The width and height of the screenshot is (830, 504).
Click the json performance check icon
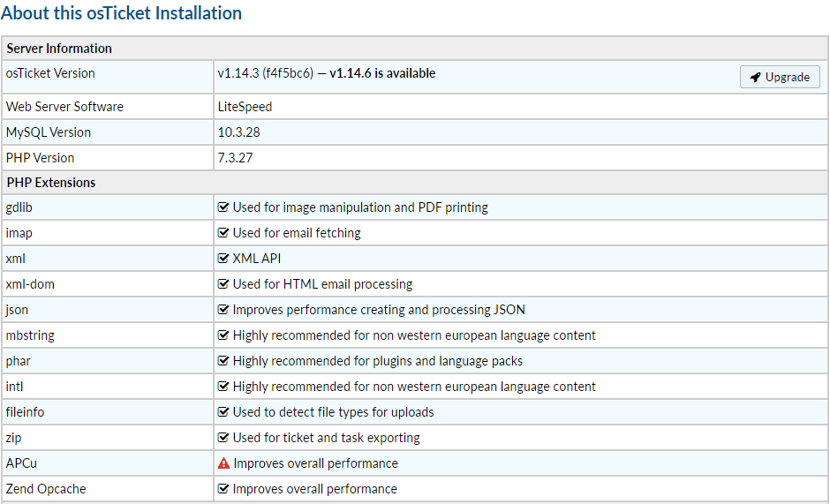click(x=223, y=310)
